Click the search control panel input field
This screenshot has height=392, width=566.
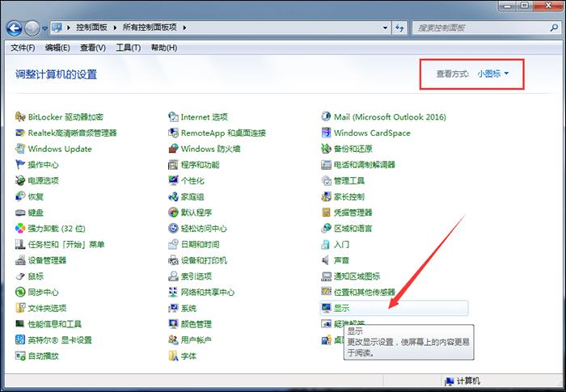pos(482,27)
